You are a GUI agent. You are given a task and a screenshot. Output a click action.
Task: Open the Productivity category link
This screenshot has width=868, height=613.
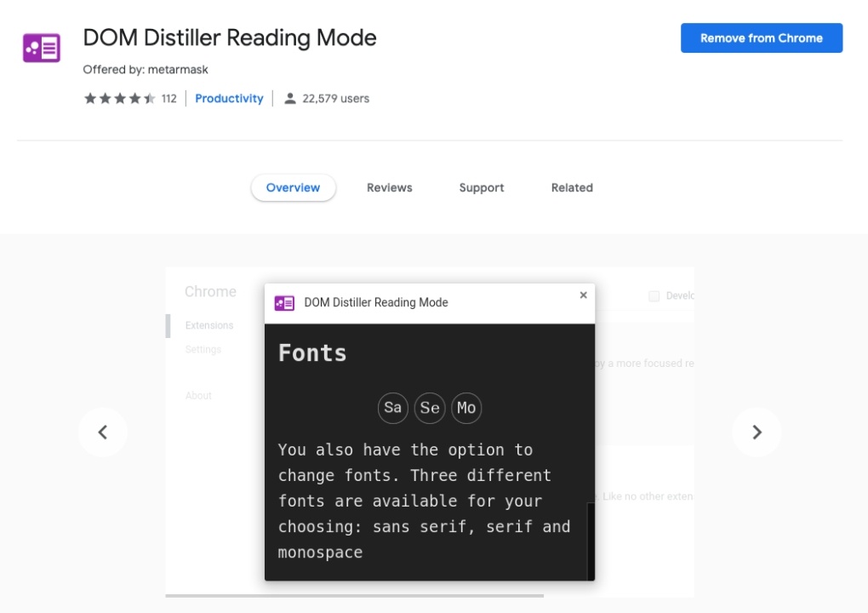[x=228, y=98]
